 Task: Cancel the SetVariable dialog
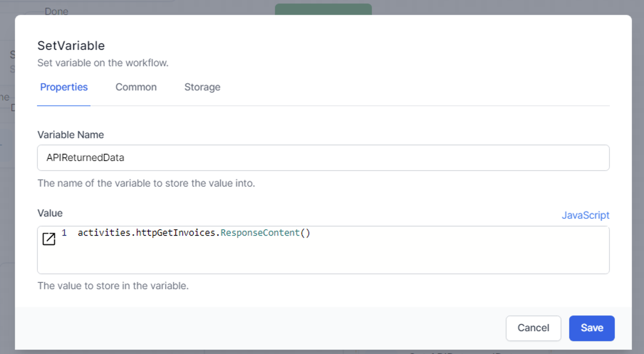coord(533,328)
